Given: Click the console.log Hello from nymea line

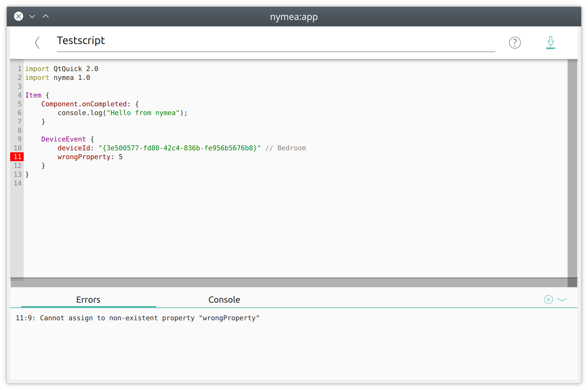Looking at the screenshot, I should tap(122, 113).
